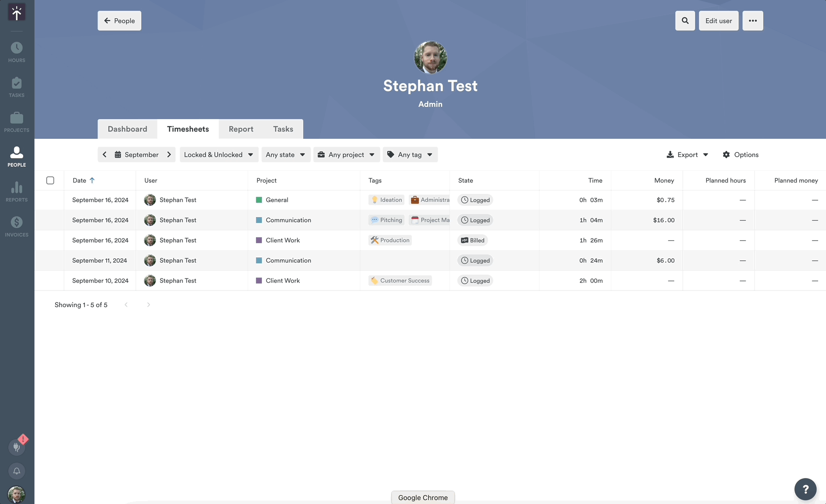Viewport: 826px width, 504px height.
Task: Open notifications via the bell icon
Action: pyautogui.click(x=17, y=471)
